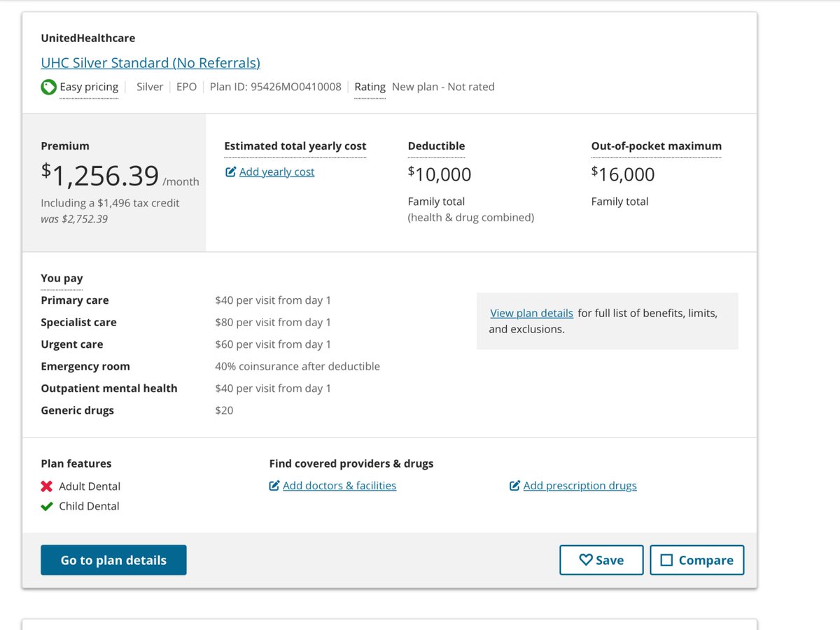Open Add prescription drugs
Image resolution: width=840 pixels, height=630 pixels.
580,485
